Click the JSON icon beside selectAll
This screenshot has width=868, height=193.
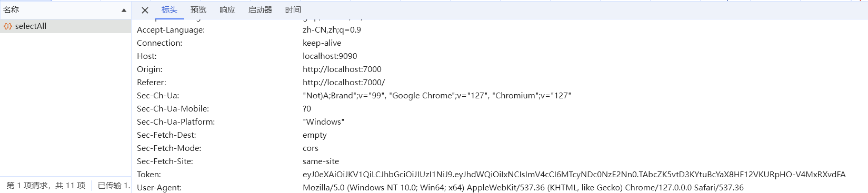(8, 26)
